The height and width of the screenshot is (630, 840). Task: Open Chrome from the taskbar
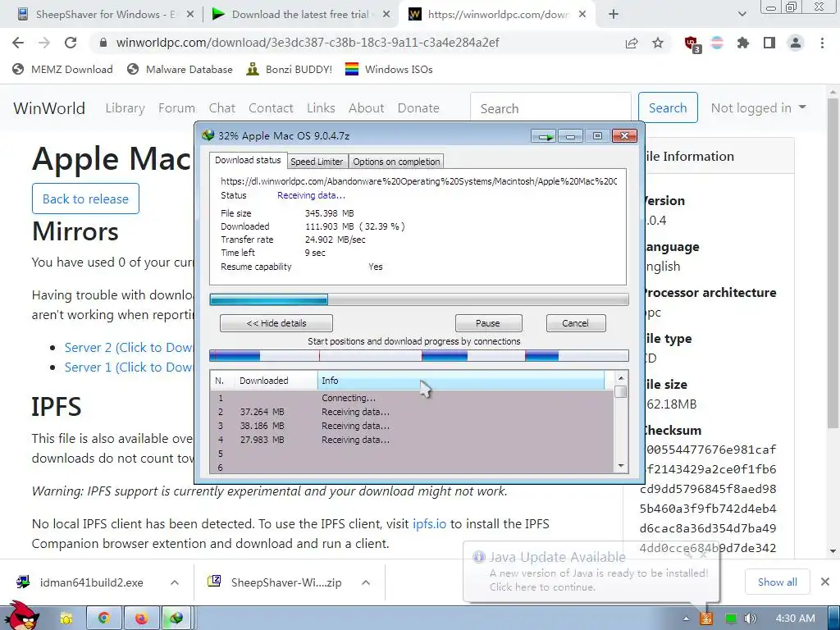[x=104, y=619]
